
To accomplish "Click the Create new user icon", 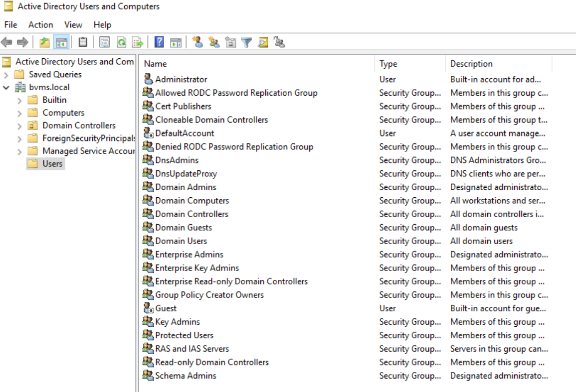I will [x=197, y=42].
